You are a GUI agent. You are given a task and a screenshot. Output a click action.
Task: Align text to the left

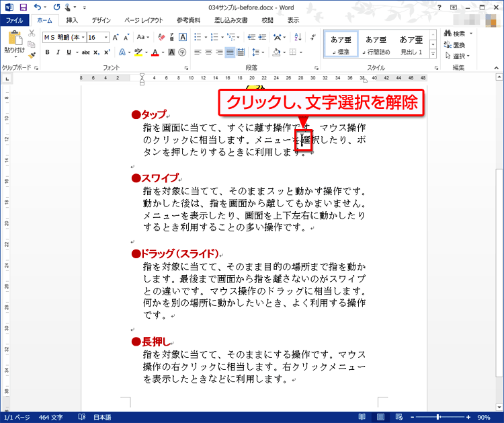(x=198, y=52)
